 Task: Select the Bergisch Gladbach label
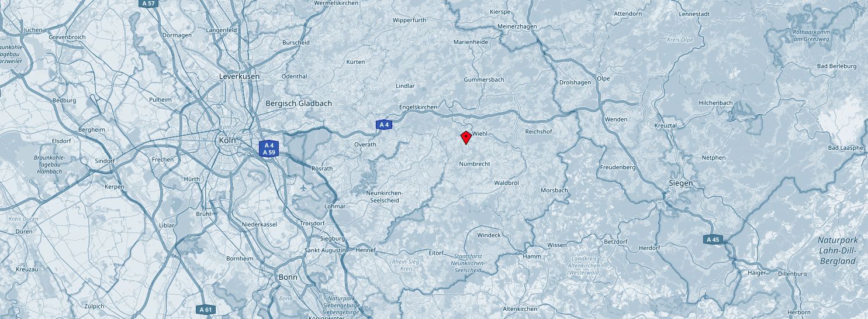click(x=299, y=104)
